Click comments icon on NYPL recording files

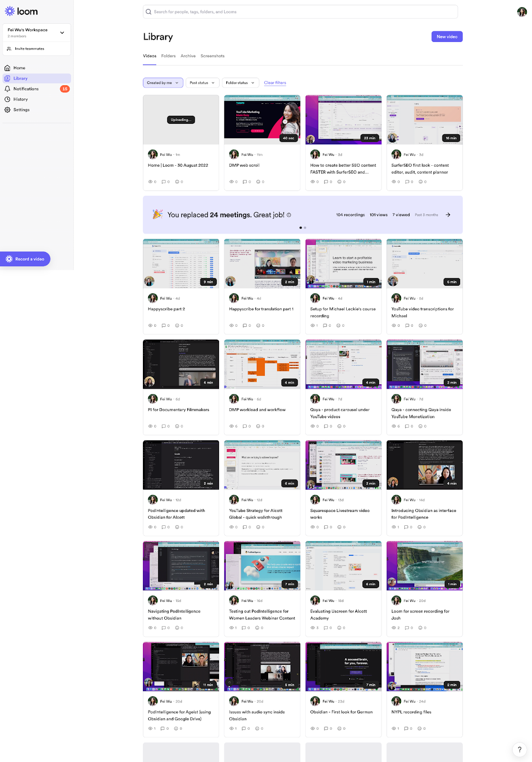[x=406, y=729]
